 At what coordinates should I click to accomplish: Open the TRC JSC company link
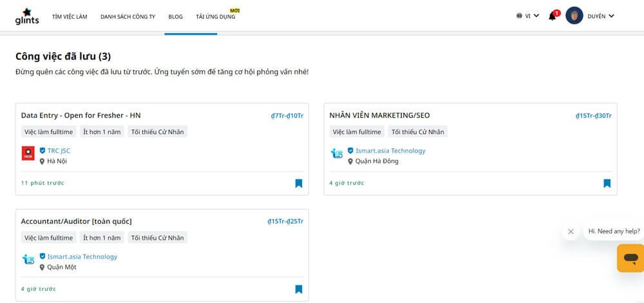coord(59,151)
